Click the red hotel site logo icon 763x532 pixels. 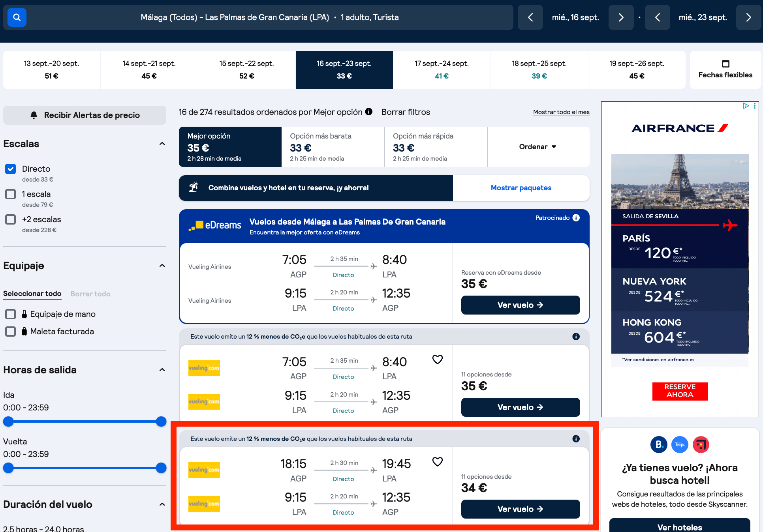point(701,445)
